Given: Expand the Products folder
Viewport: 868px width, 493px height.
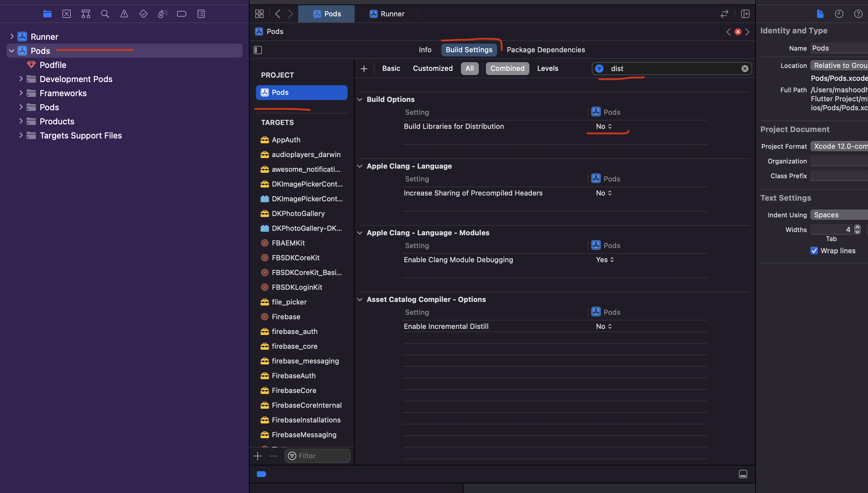Looking at the screenshot, I should [x=21, y=121].
